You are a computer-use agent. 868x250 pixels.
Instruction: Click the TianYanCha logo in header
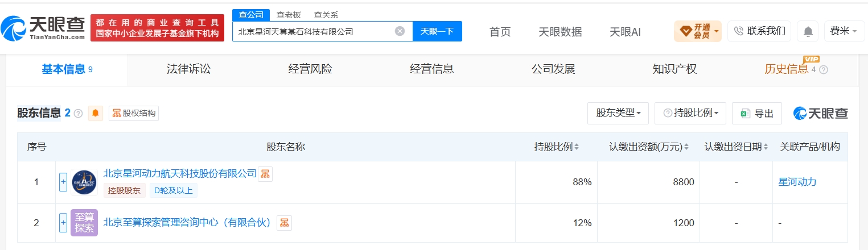(43, 28)
